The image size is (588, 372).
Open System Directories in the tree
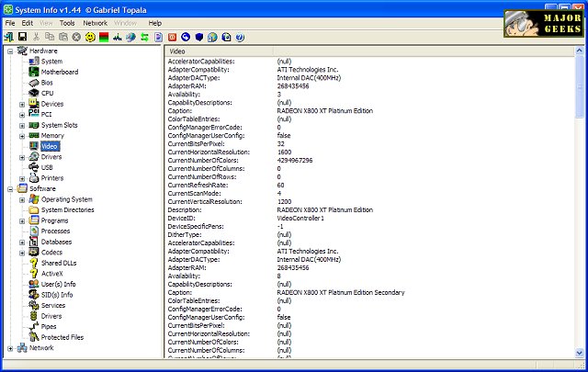click(67, 209)
